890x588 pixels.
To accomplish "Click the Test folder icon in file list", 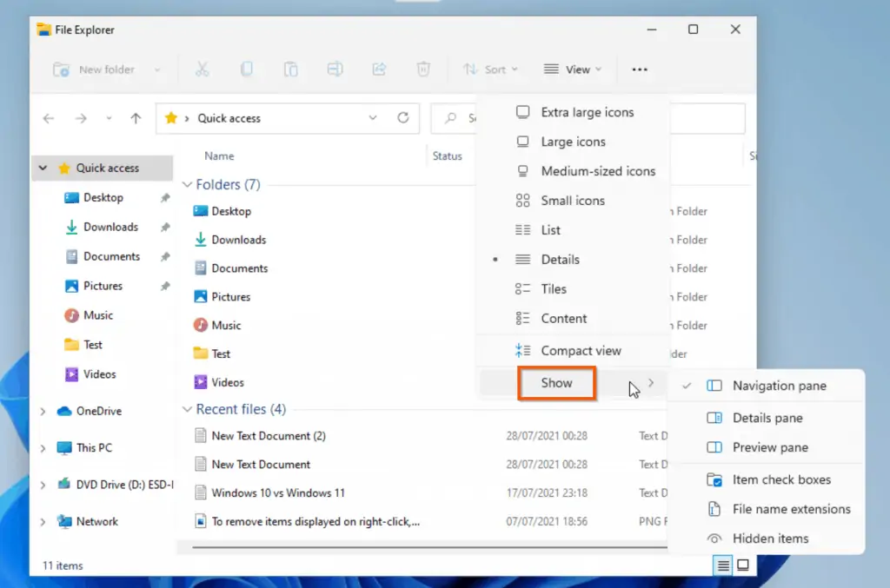I will (x=201, y=353).
